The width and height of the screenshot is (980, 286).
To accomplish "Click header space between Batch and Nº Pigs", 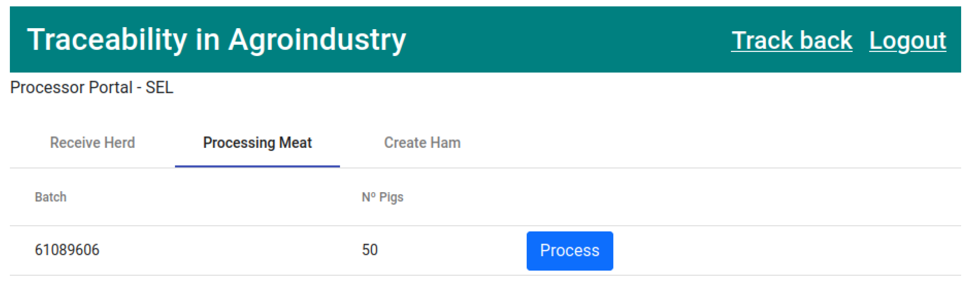I will 209,197.
